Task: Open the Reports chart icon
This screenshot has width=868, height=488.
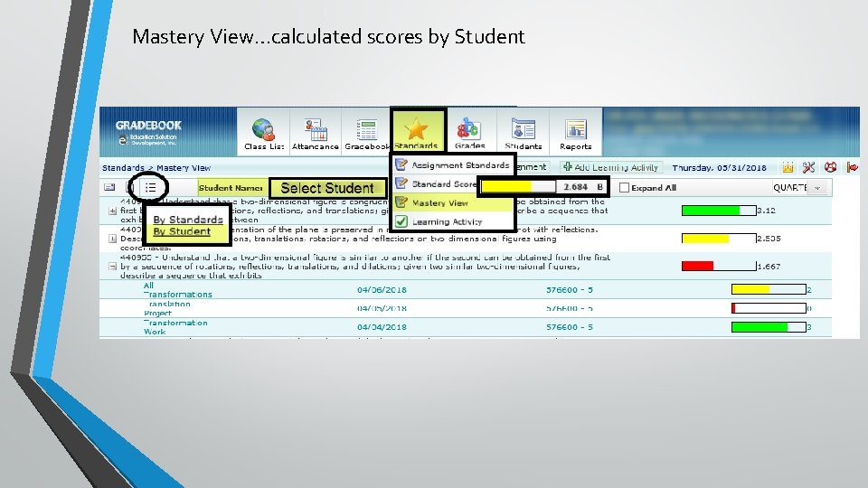Action: [x=576, y=129]
